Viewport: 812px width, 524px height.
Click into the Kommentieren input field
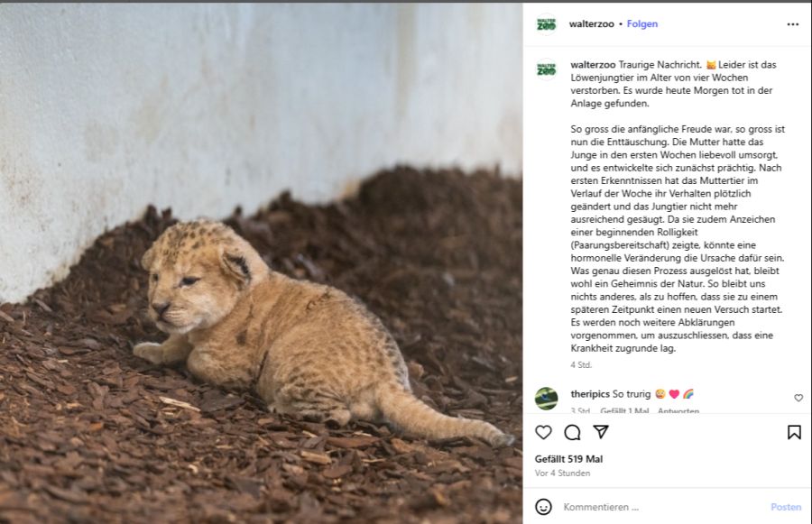pyautogui.click(x=659, y=507)
